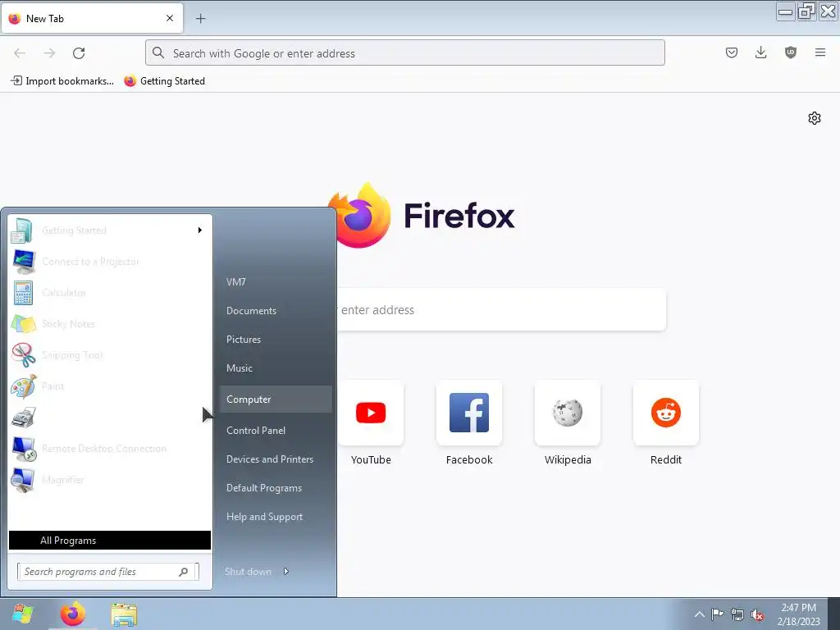Open Windows Explorer from taskbar

click(124, 614)
